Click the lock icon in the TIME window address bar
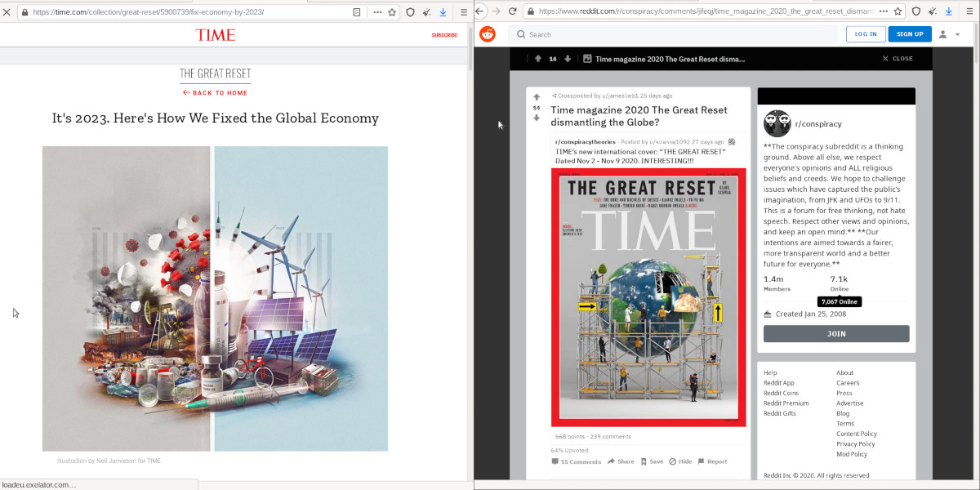This screenshot has width=980, height=490. (x=24, y=12)
